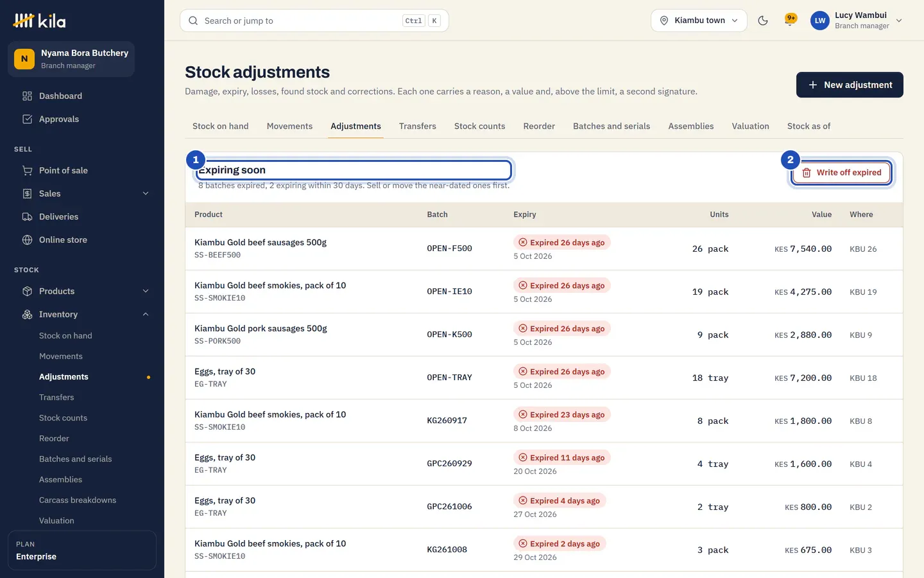The height and width of the screenshot is (578, 924).
Task: Open notifications badge icon
Action: (791, 20)
